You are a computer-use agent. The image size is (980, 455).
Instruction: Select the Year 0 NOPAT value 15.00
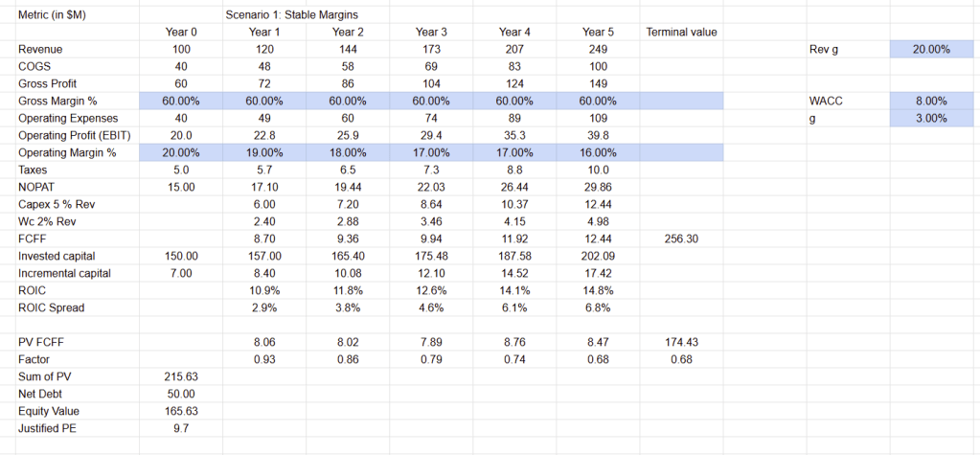click(x=181, y=187)
